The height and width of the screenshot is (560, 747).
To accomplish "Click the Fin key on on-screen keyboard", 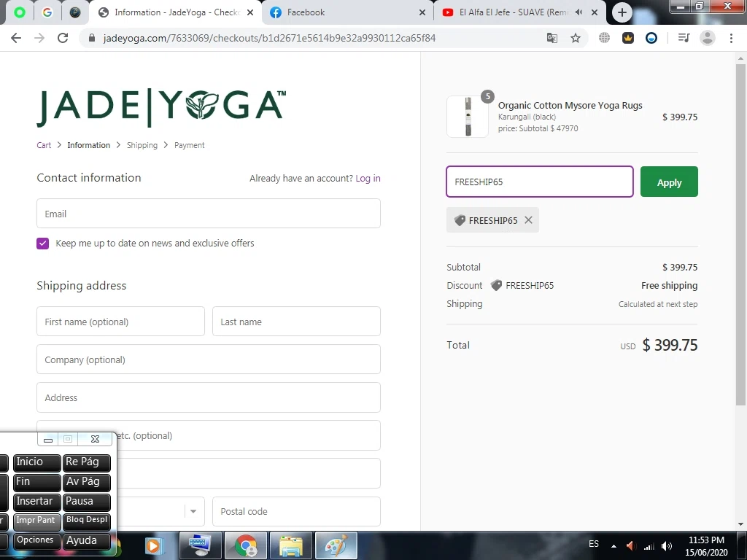I will click(37, 483).
